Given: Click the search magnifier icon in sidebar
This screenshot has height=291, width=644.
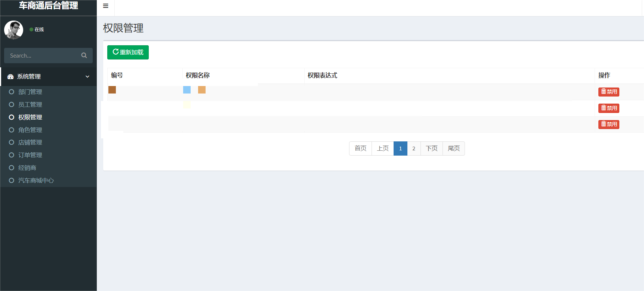Looking at the screenshot, I should 84,55.
